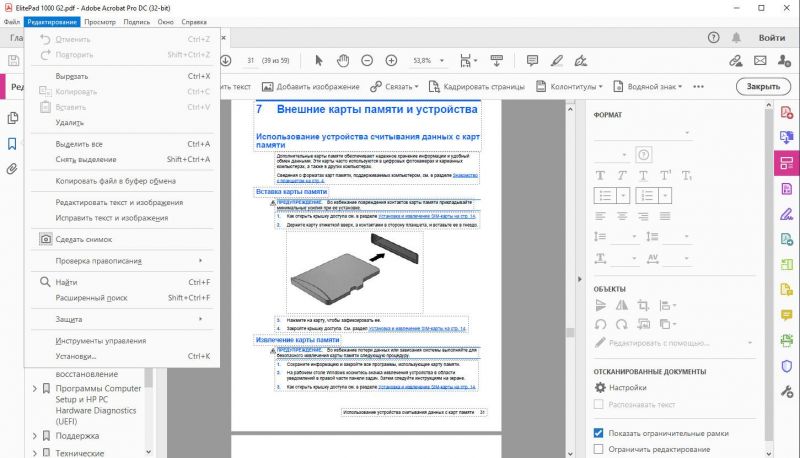Toggle justified text alignment

pyautogui.click(x=665, y=216)
